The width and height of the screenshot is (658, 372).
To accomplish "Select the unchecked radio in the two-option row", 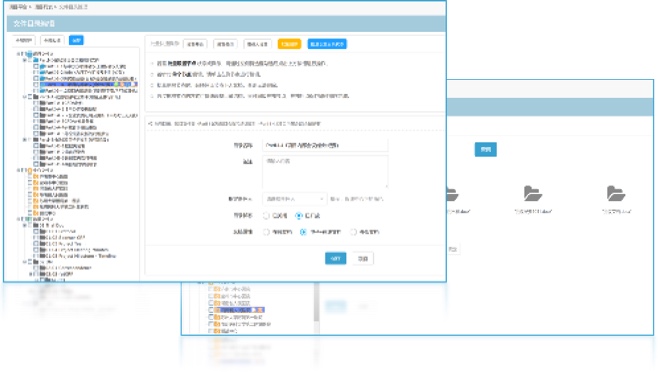I will click(x=266, y=215).
